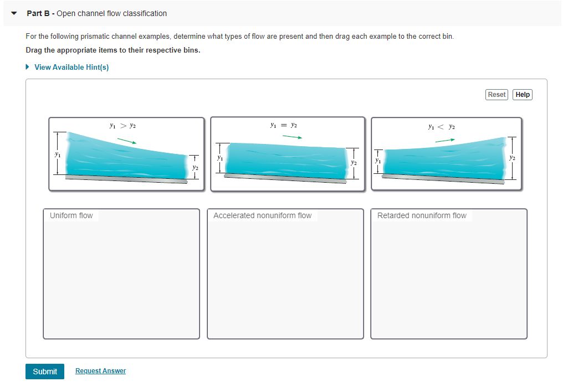Click the Part B - Open channel flow classification title
The image size is (568, 392).
click(96, 13)
